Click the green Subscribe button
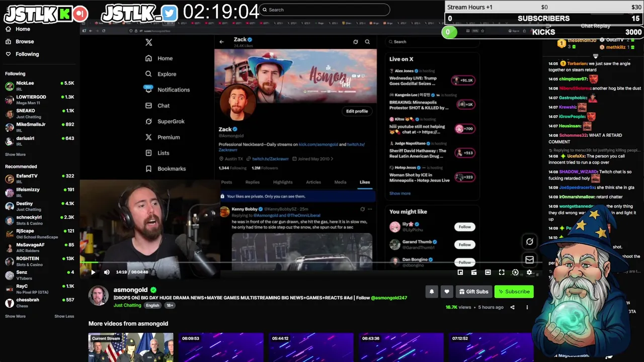The height and width of the screenshot is (362, 644). pos(514,292)
